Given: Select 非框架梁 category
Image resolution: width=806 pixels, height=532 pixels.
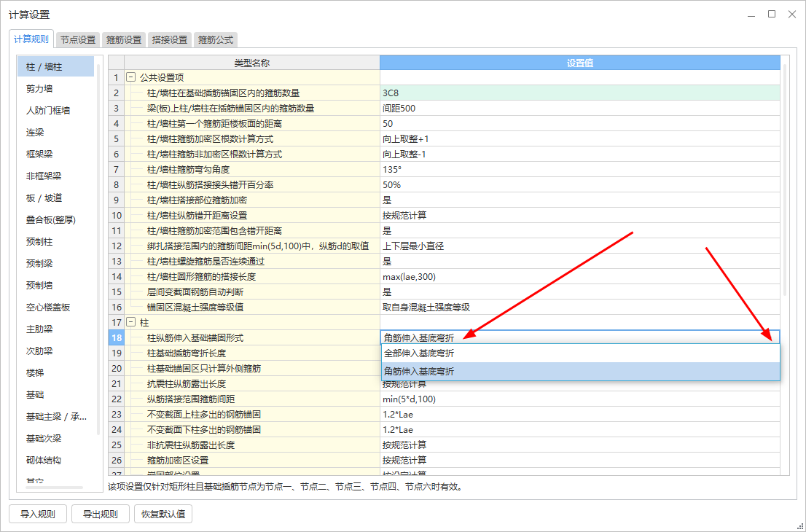Looking at the screenshot, I should tap(56, 176).
